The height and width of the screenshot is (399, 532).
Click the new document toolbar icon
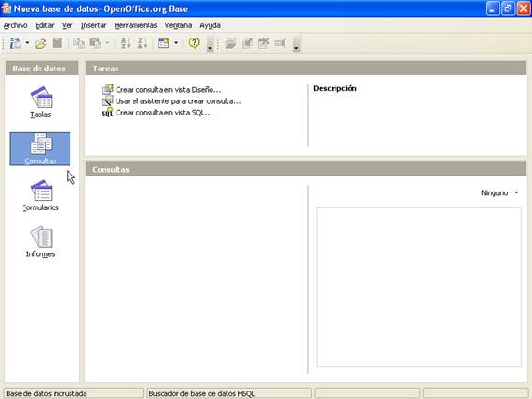tap(15, 43)
